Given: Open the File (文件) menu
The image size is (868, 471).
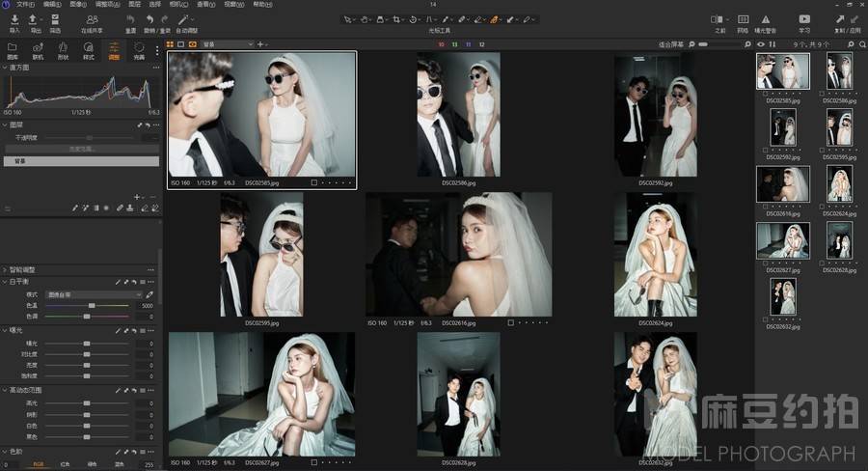Looking at the screenshot, I should [x=26, y=4].
